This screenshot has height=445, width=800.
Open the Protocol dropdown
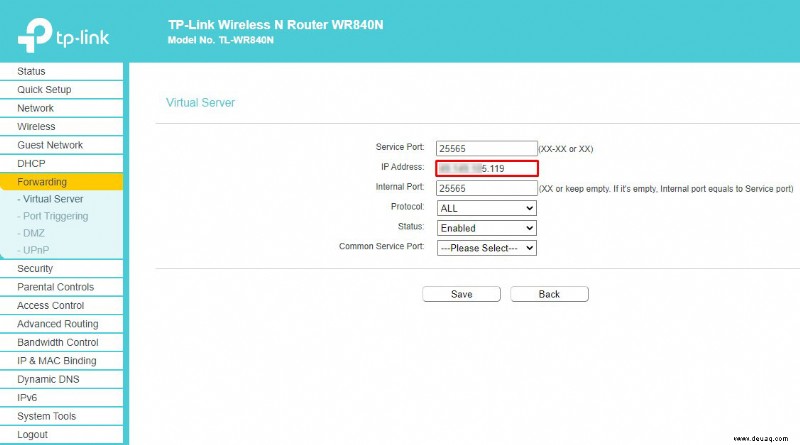pos(486,208)
